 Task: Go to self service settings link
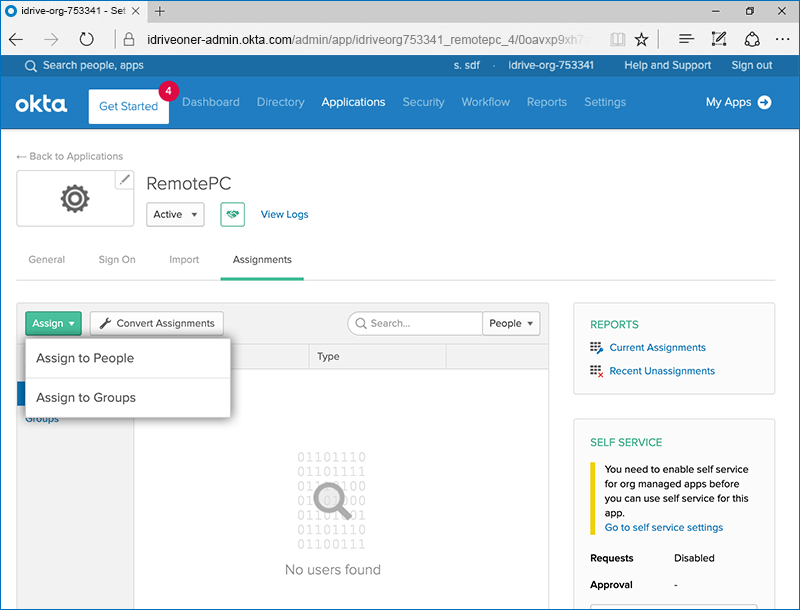click(x=663, y=527)
